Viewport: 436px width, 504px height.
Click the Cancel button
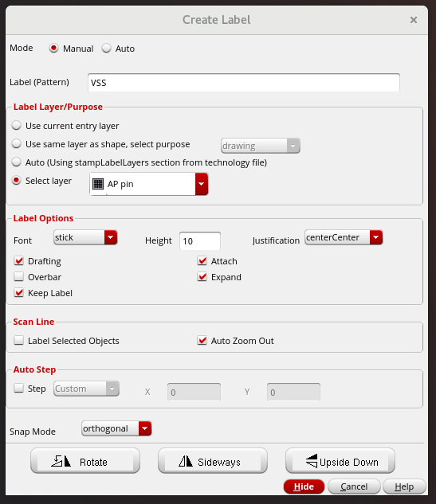click(x=354, y=486)
